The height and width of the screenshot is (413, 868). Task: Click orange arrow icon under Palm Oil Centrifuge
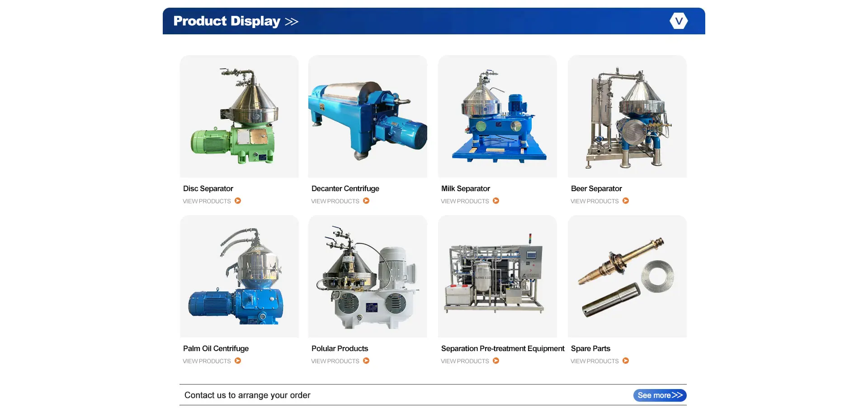point(238,361)
